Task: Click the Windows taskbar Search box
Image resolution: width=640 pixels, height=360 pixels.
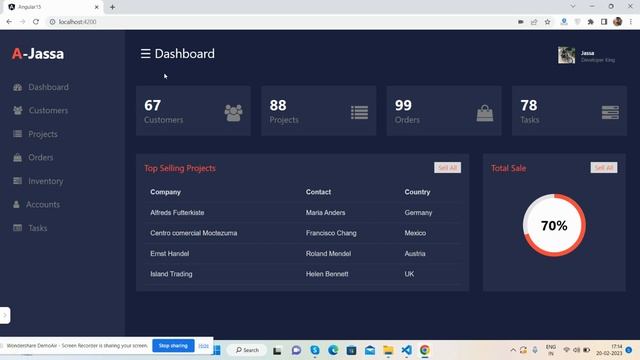Action: pos(248,350)
